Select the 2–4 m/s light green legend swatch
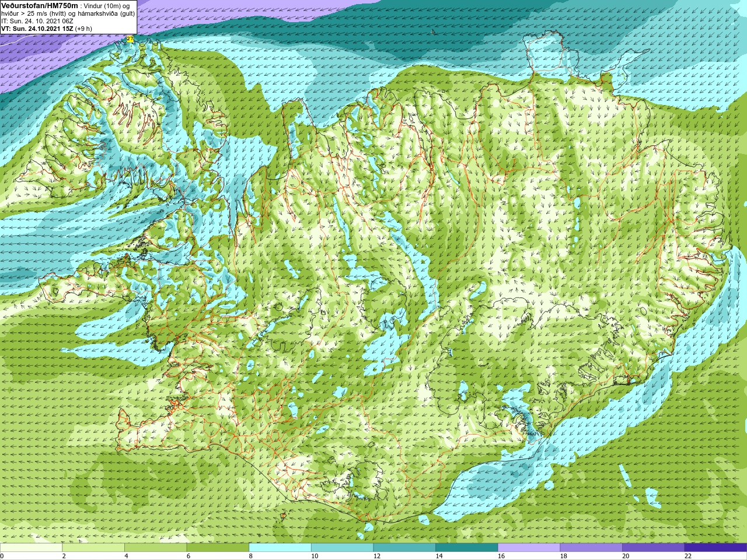This screenshot has height=560, width=747. pos(93,548)
